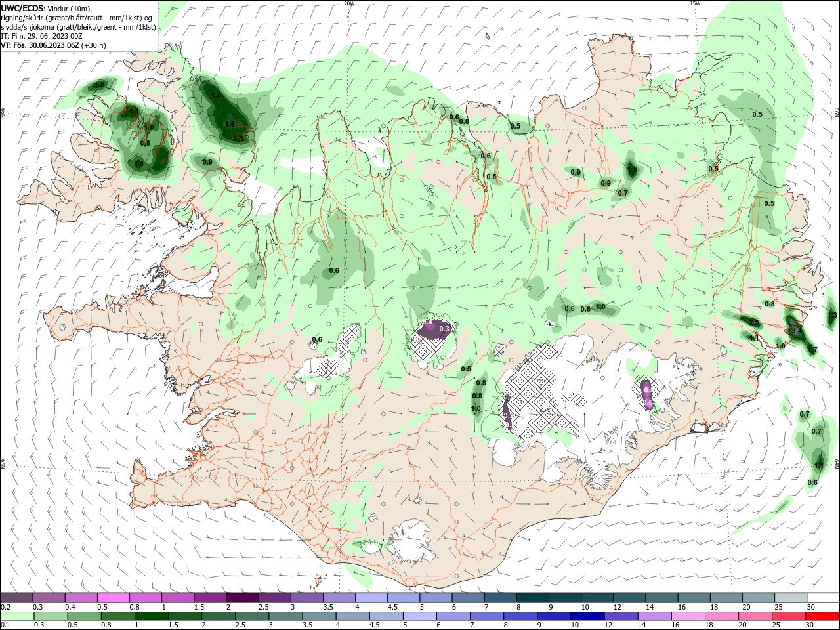The image size is (840, 630).
Task: Select the dusky purple 0.2–0.3 swatch in top legend row
Action: 16,597
